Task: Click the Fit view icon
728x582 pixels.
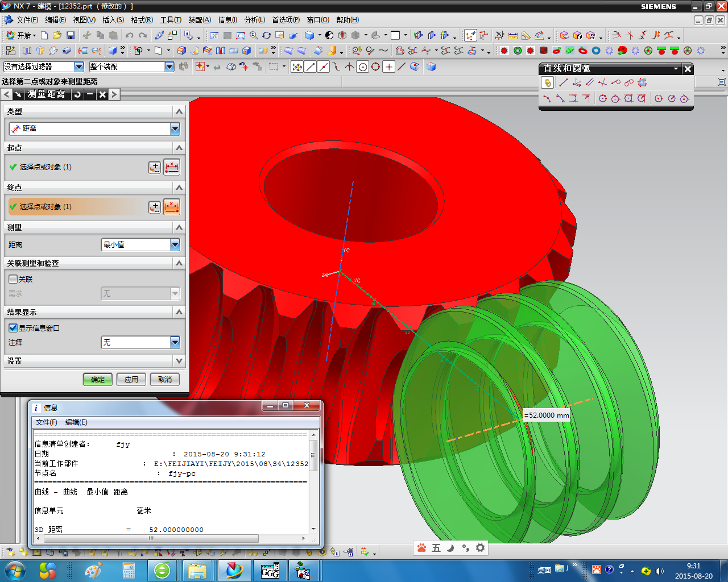Action: 214,35
